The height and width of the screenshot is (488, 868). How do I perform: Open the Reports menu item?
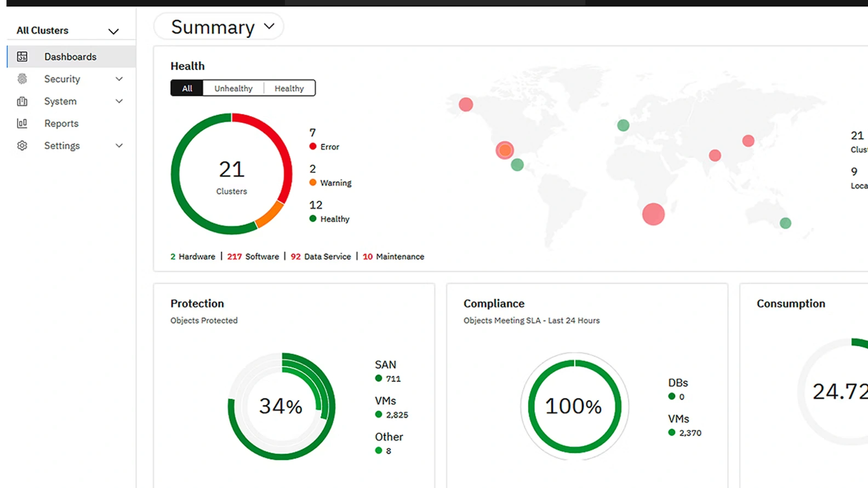click(61, 123)
